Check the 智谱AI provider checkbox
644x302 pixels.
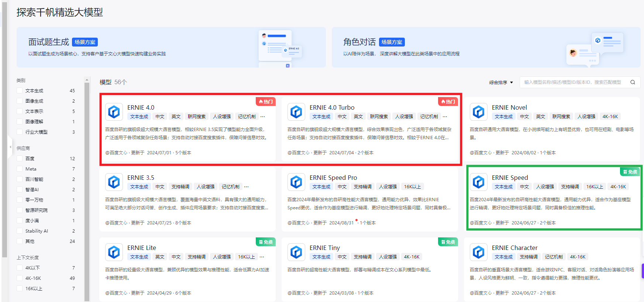pyautogui.click(x=20, y=189)
